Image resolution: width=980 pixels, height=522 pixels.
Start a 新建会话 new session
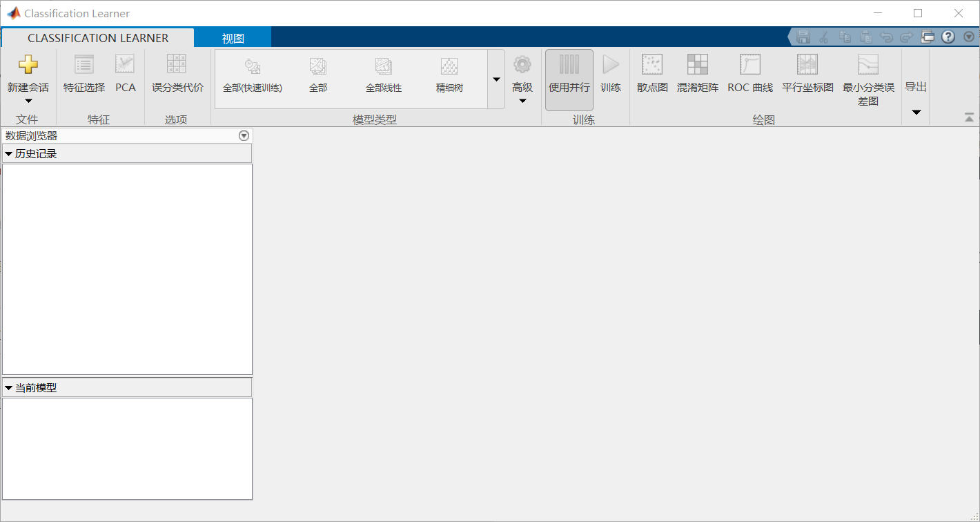point(28,76)
